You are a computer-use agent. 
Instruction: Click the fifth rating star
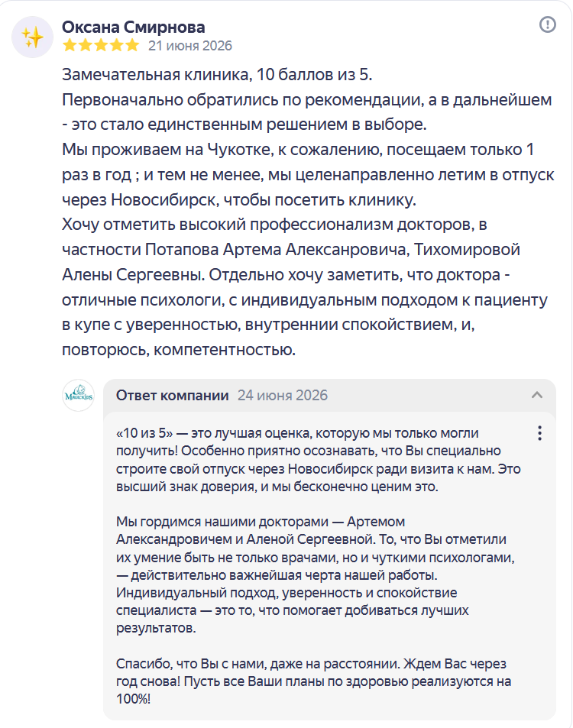[132, 46]
